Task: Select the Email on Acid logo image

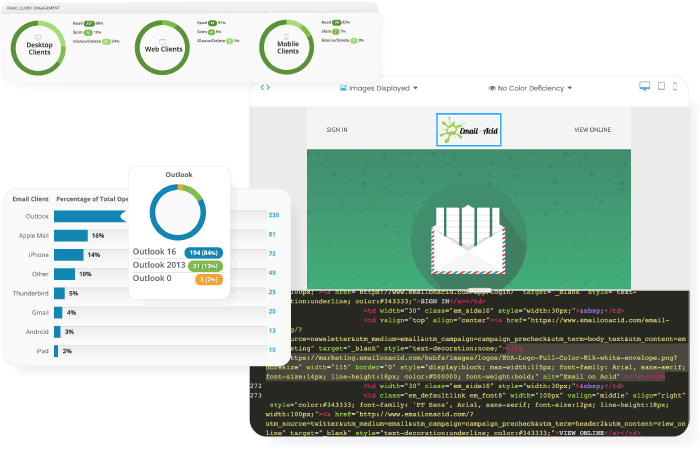Action: click(469, 130)
